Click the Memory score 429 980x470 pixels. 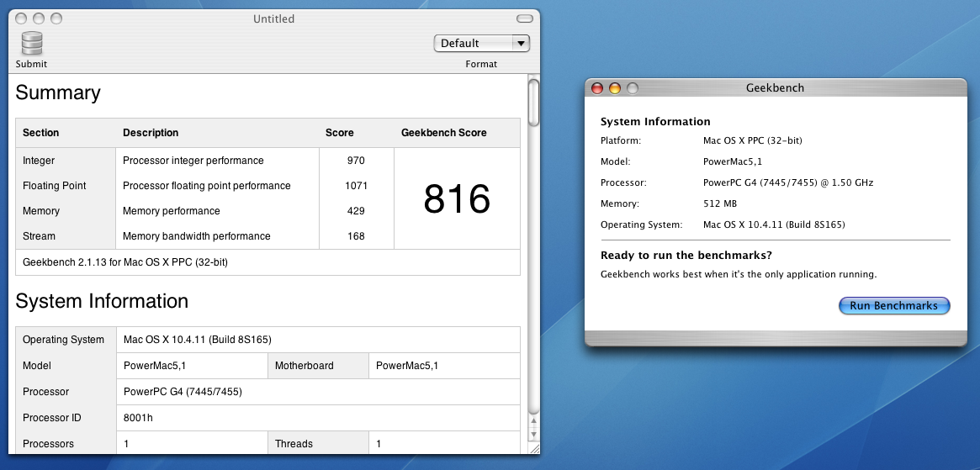[356, 211]
